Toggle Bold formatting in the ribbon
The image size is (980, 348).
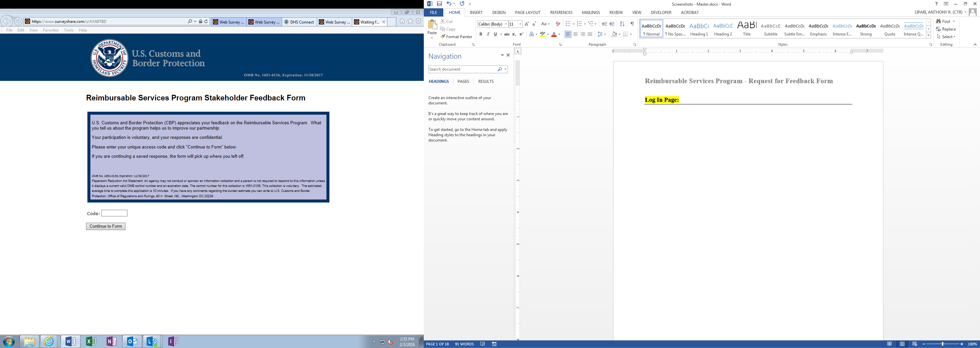tap(481, 34)
